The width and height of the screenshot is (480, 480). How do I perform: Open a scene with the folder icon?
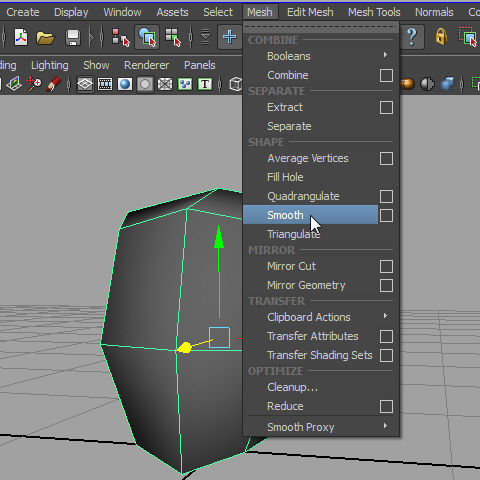point(45,38)
